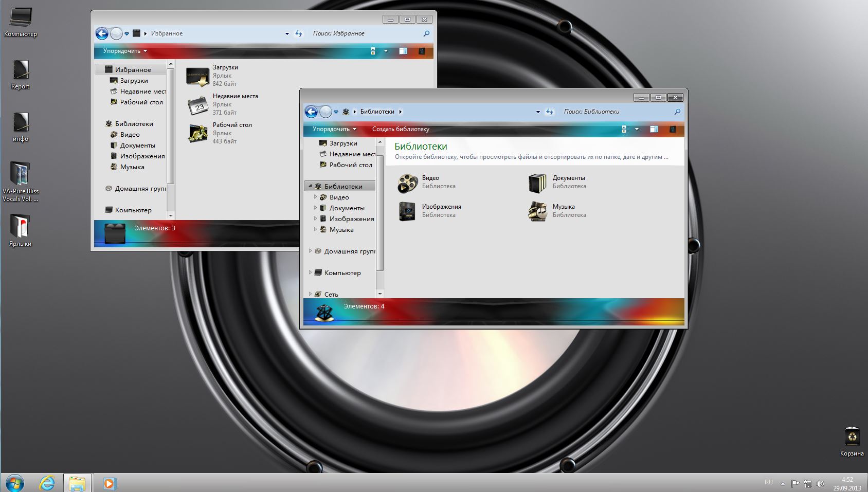Expand Музыка node in Библиотеки tree
The width and height of the screenshot is (868, 492).
[315, 229]
